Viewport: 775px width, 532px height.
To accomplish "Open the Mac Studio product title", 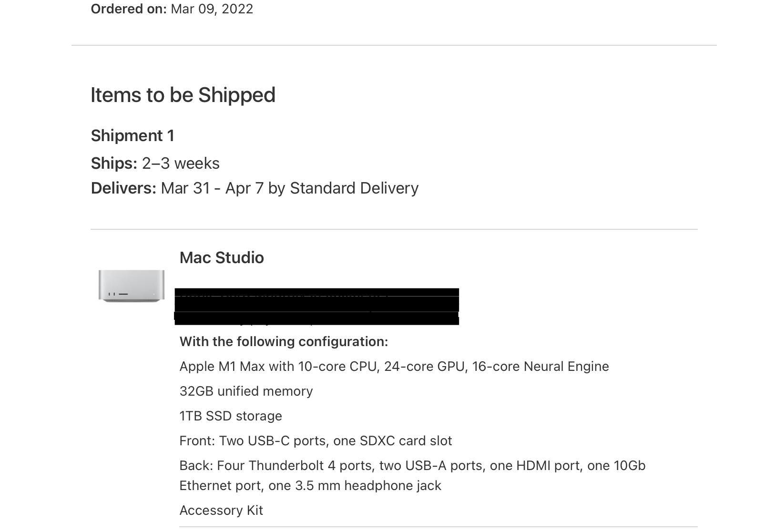I will coord(222,258).
